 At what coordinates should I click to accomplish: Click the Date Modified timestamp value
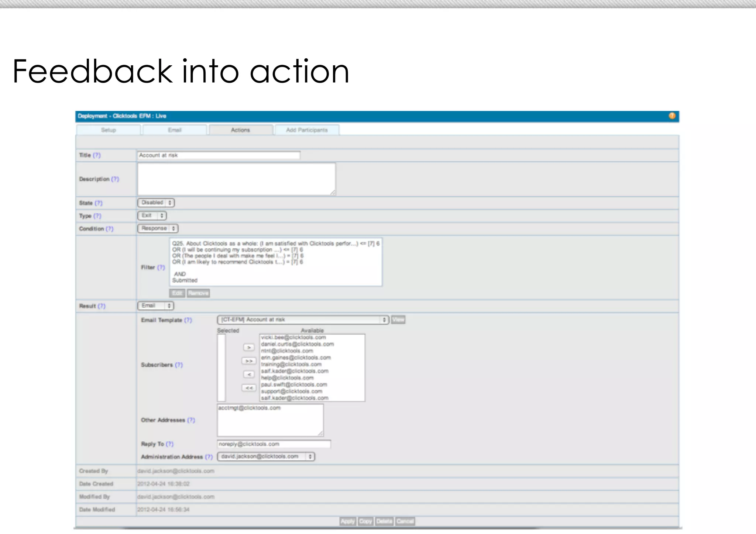click(x=163, y=510)
